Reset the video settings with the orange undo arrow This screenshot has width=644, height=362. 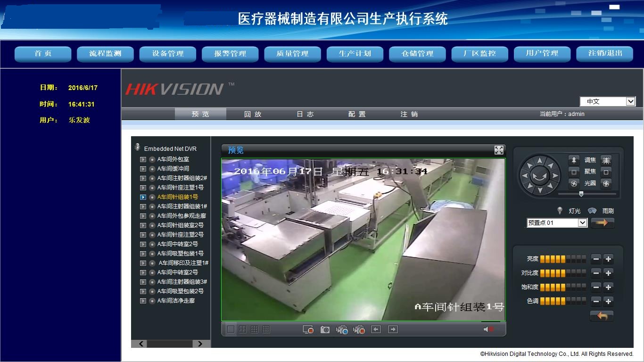pos(602,316)
